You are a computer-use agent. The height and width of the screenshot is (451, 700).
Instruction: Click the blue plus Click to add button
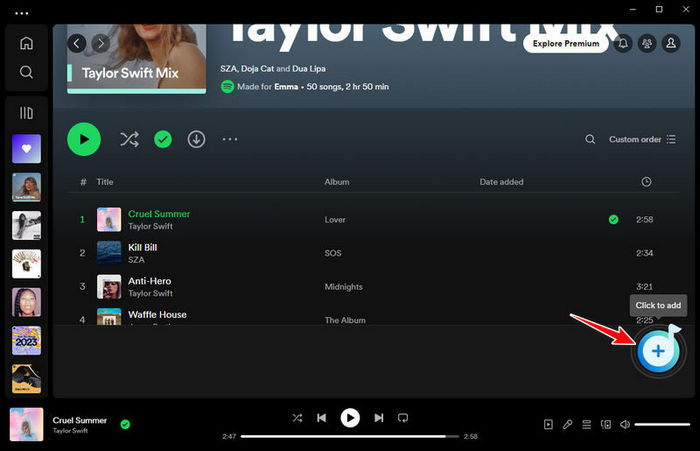pyautogui.click(x=658, y=351)
